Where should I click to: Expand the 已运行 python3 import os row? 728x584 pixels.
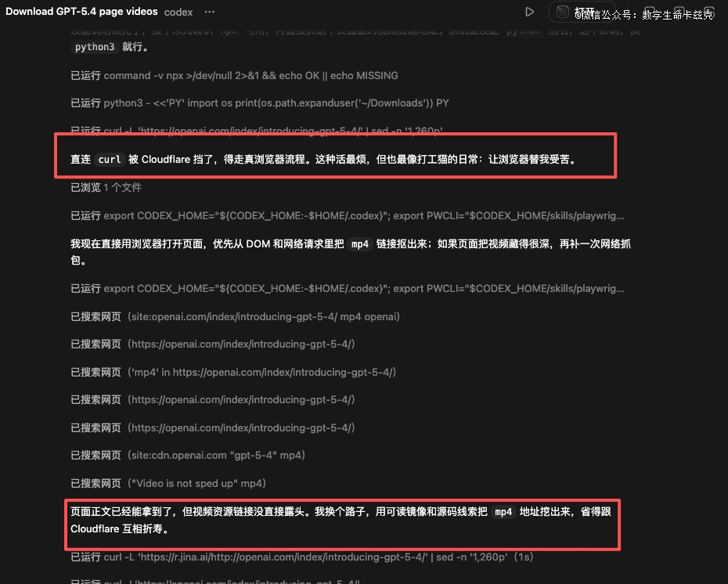point(259,103)
